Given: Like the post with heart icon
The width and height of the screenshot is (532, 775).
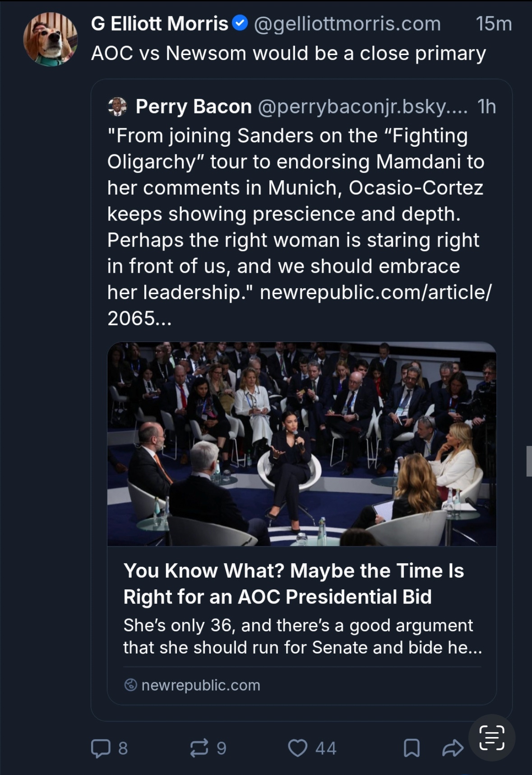Looking at the screenshot, I should click(298, 747).
